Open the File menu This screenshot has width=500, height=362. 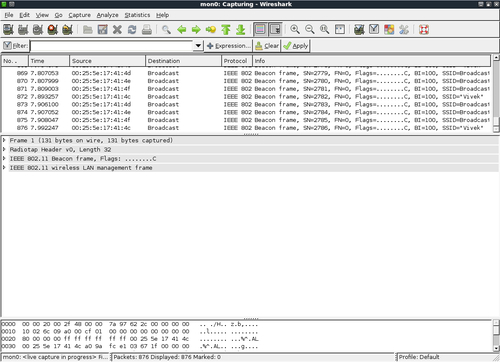coord(9,15)
